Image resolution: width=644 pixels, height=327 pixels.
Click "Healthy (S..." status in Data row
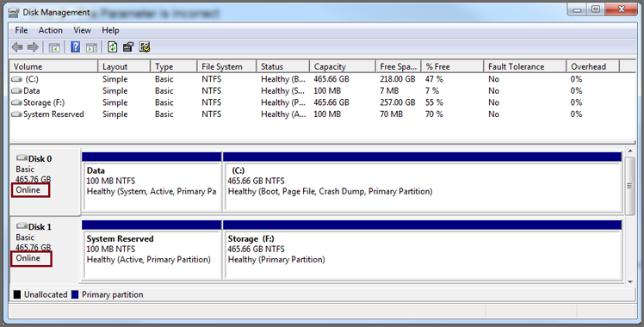(283, 90)
